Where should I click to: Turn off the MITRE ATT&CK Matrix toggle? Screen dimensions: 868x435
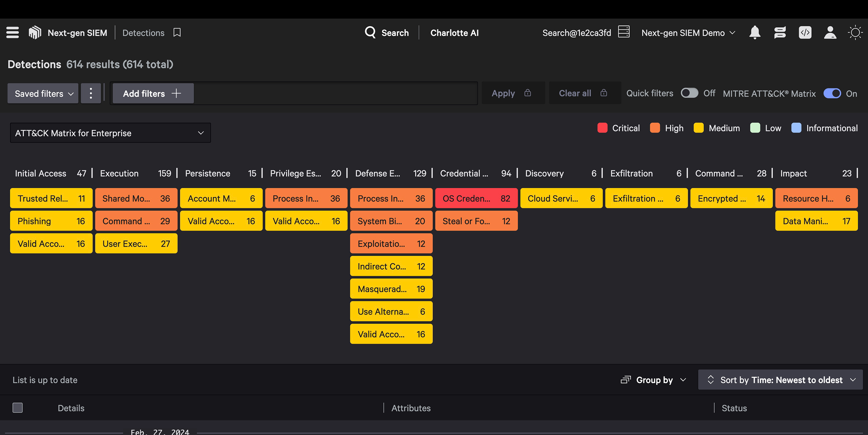point(832,93)
